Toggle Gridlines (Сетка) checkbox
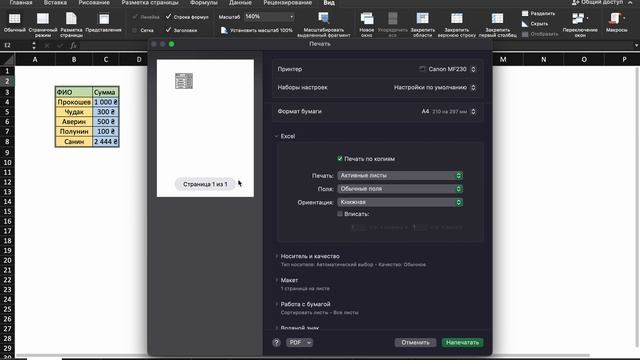640x360 pixels. tap(135, 30)
